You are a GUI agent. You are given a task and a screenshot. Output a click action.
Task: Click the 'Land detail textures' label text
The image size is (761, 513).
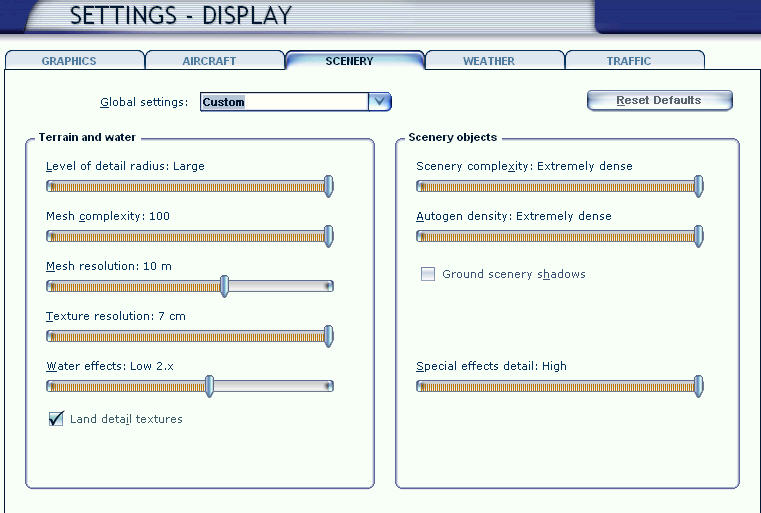(x=126, y=419)
